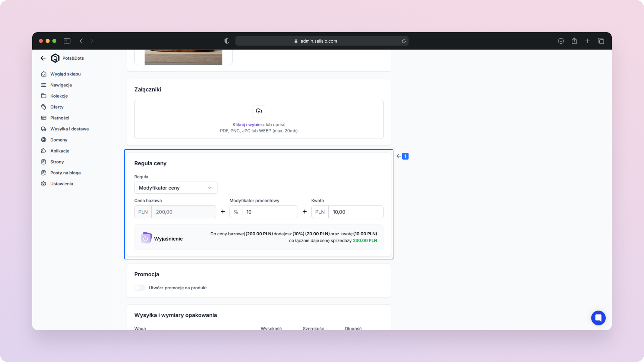Click the Wysyłka i dostawa truck icon

[x=44, y=129]
